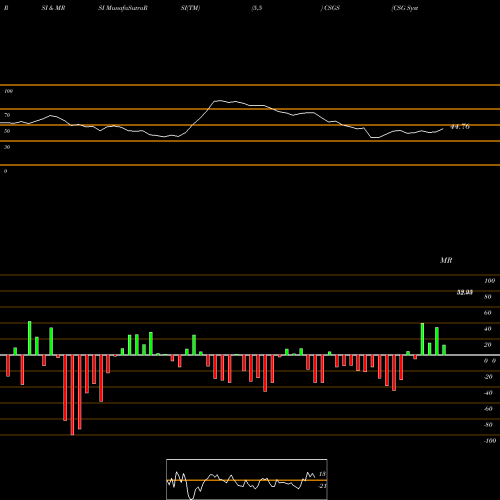Viewport: 500px width, 500px height.
Task: Click the value 13 in mini chart
Action: pos(322,474)
